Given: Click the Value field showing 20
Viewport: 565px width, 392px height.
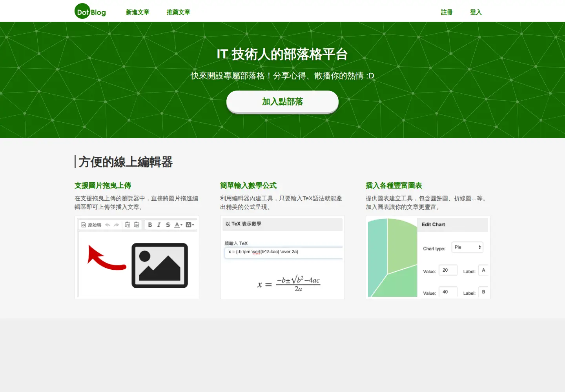Looking at the screenshot, I should click(x=448, y=270).
